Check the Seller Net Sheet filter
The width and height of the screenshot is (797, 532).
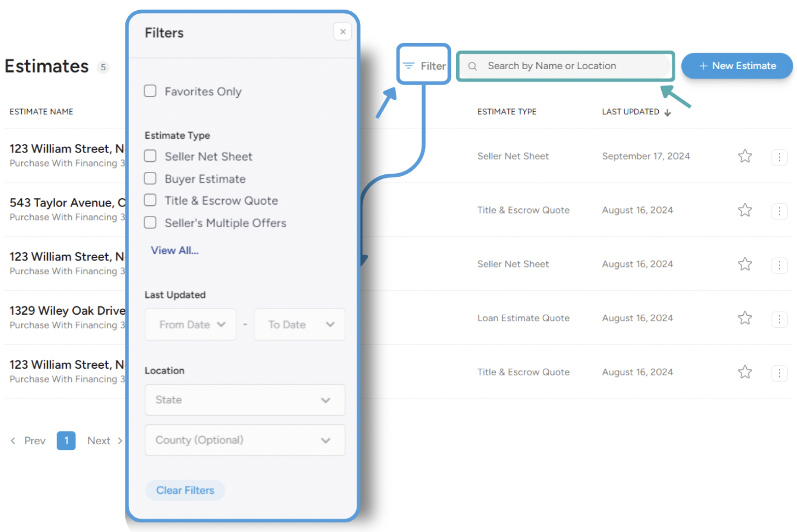(x=150, y=156)
